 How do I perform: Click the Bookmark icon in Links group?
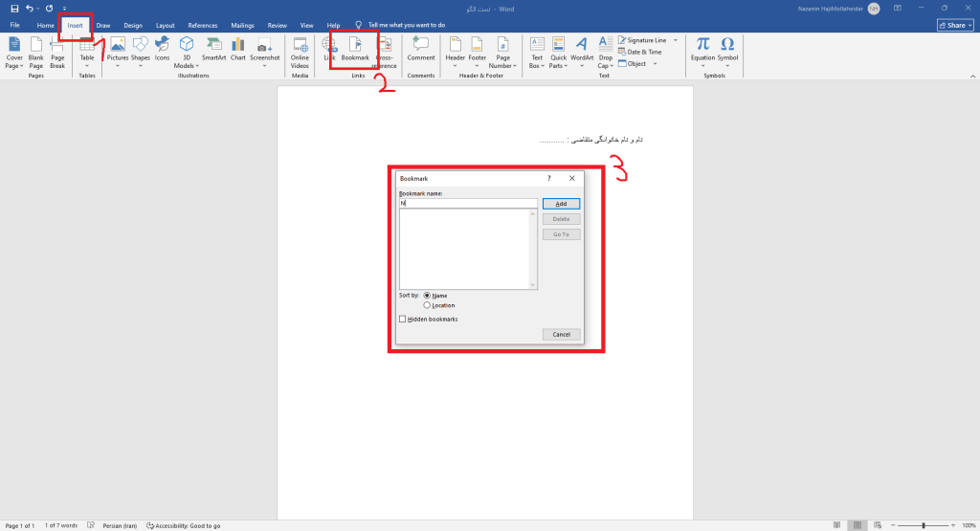tap(355, 47)
